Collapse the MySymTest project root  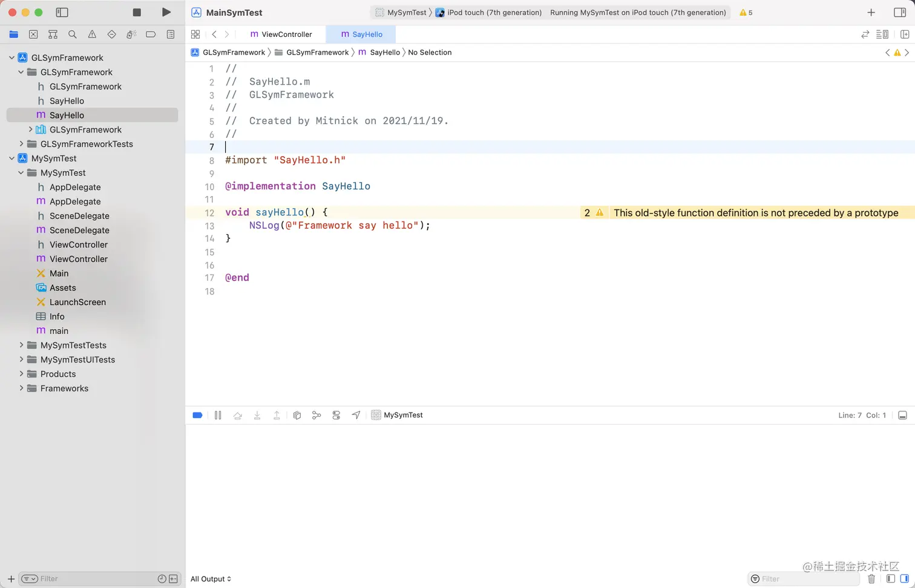(11, 158)
